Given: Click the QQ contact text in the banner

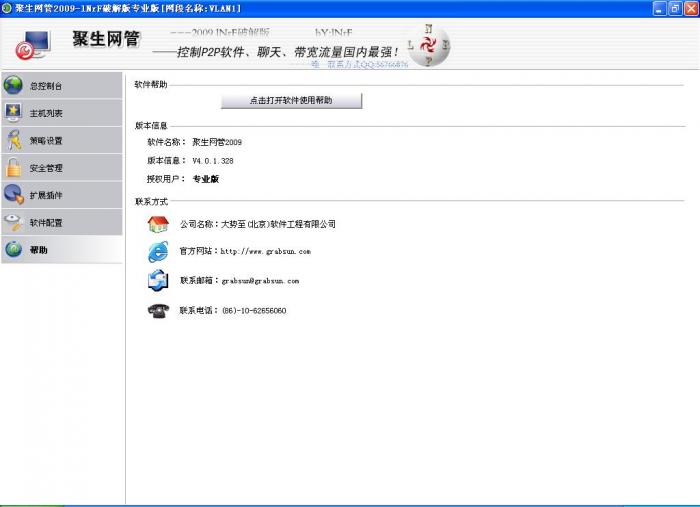Looking at the screenshot, I should click(367, 64).
